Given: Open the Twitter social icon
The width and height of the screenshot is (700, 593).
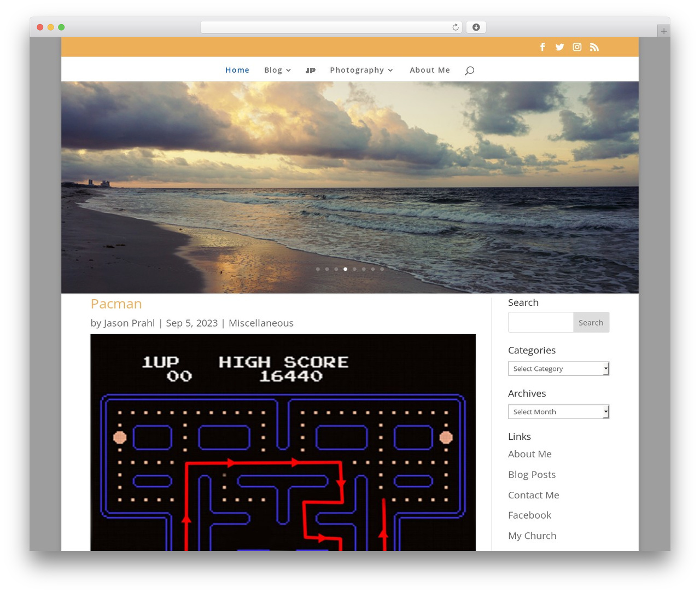Looking at the screenshot, I should click(559, 47).
